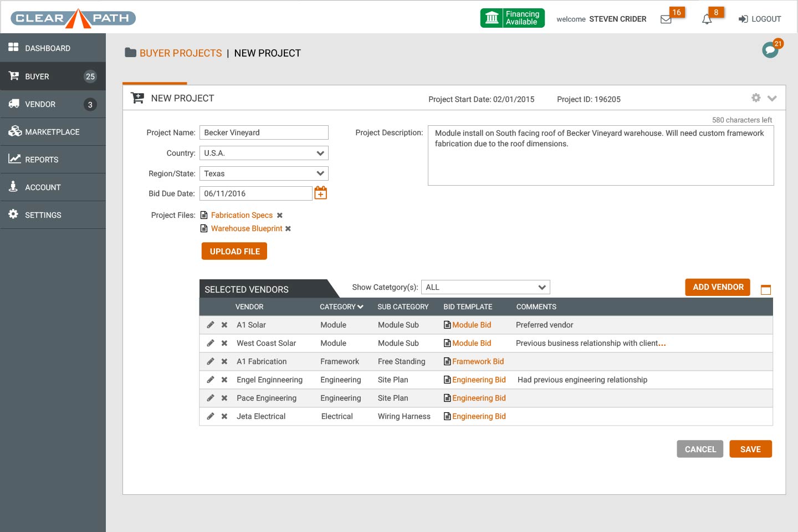Image resolution: width=798 pixels, height=532 pixels.
Task: Remove the Warehouse Blueprint file
Action: pyautogui.click(x=288, y=228)
